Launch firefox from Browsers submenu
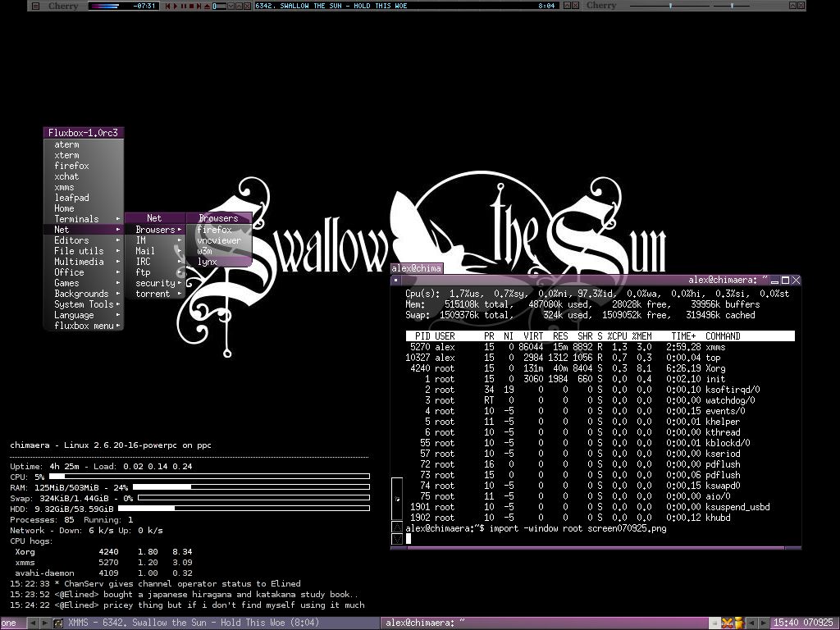This screenshot has height=630, width=840. click(x=218, y=230)
